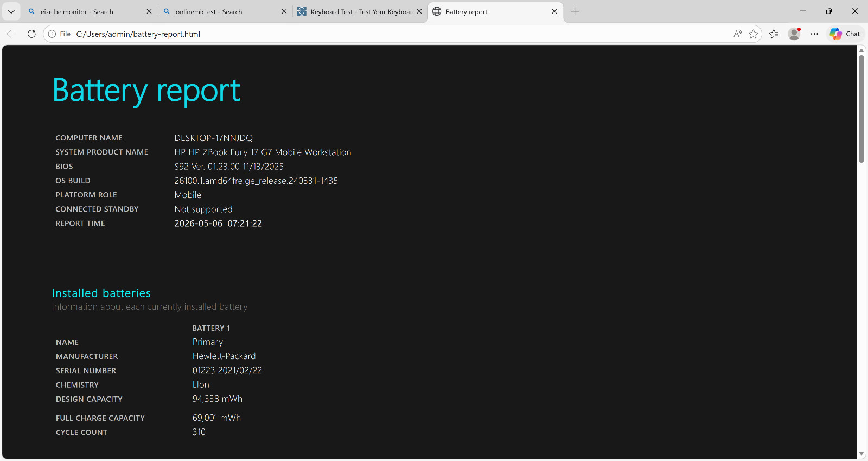The width and height of the screenshot is (868, 461).
Task: Click the cycle count value 310
Action: 199,432
